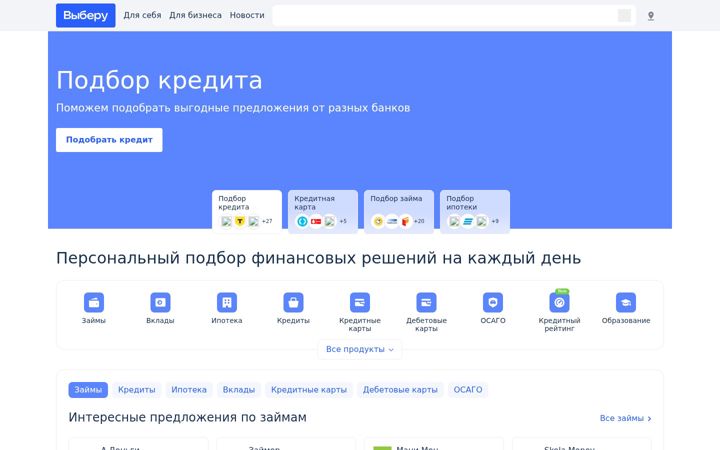720x450 pixels.
Task: Select the Подбор кредита banner card
Action: [x=247, y=212]
